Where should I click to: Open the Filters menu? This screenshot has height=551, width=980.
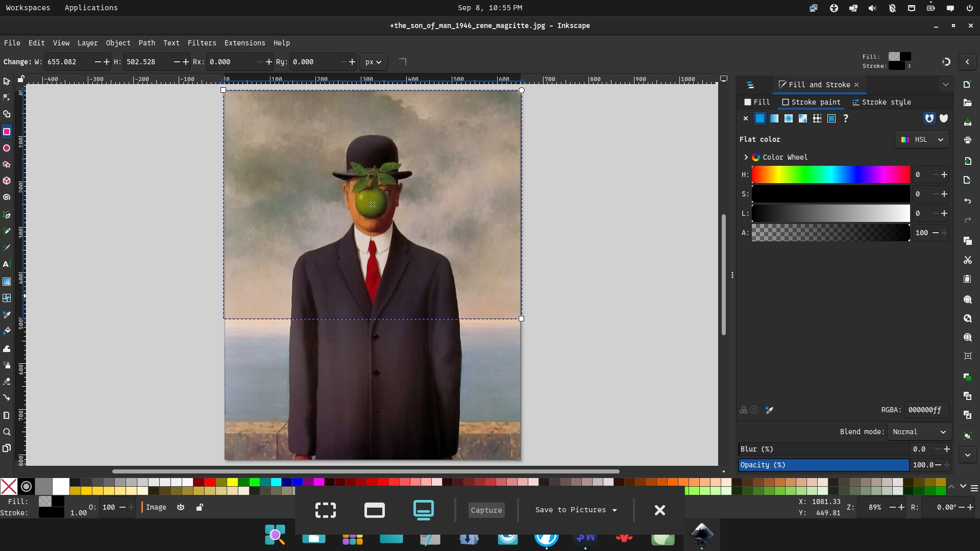point(202,43)
